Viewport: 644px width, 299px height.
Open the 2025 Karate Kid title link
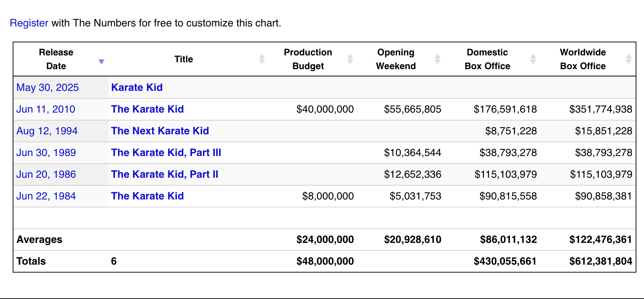coord(137,88)
